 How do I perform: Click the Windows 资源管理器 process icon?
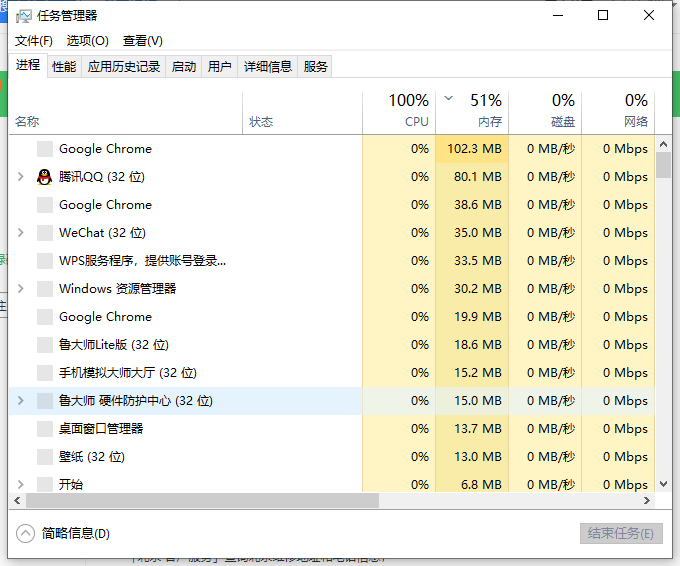click(44, 289)
